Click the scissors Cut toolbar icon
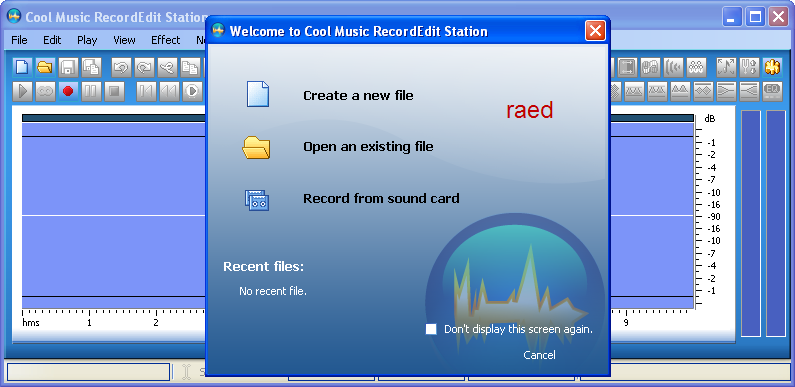This screenshot has height=387, width=795. (x=167, y=67)
